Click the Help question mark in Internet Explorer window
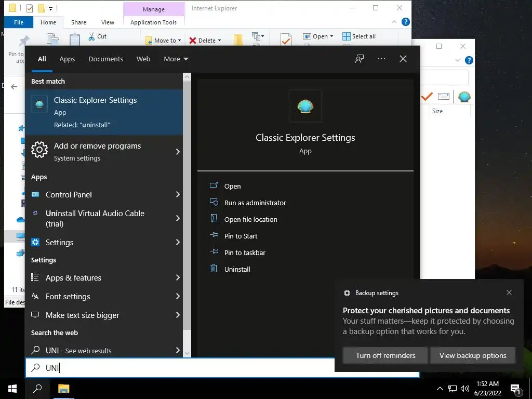The height and width of the screenshot is (399, 532). pyautogui.click(x=405, y=22)
